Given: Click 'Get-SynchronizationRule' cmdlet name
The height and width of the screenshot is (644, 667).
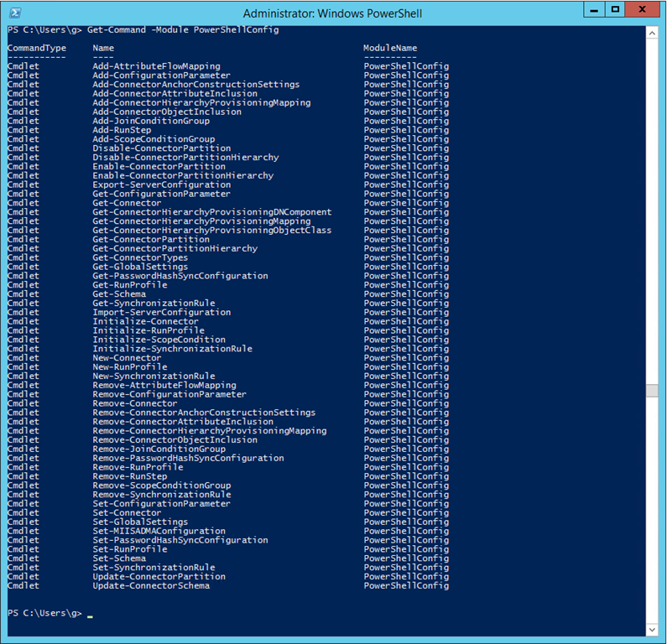Looking at the screenshot, I should [x=154, y=304].
